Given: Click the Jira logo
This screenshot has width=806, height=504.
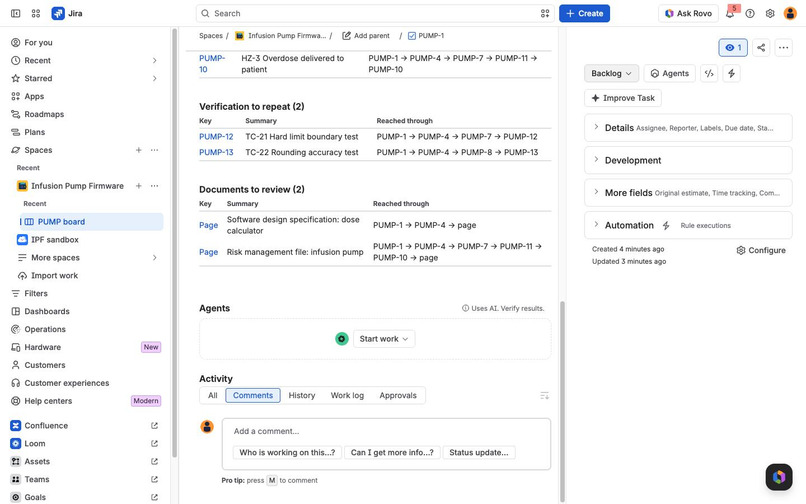Looking at the screenshot, I should pos(67,13).
